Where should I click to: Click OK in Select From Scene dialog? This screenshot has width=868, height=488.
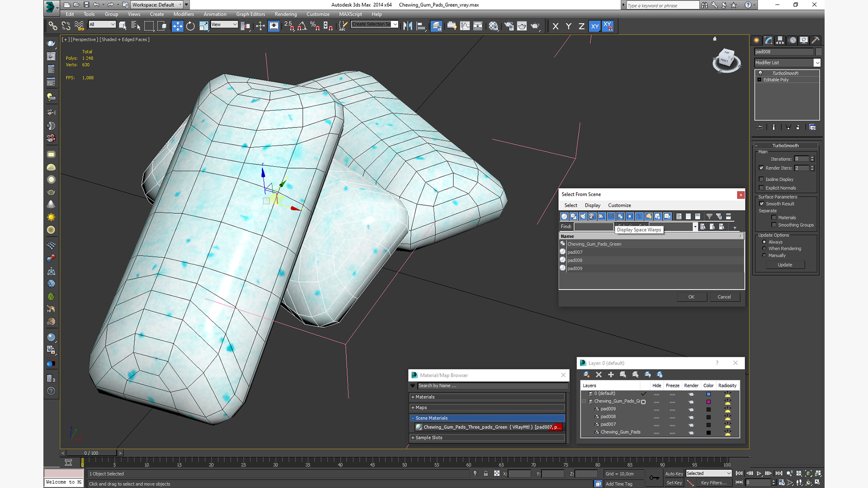click(x=691, y=297)
